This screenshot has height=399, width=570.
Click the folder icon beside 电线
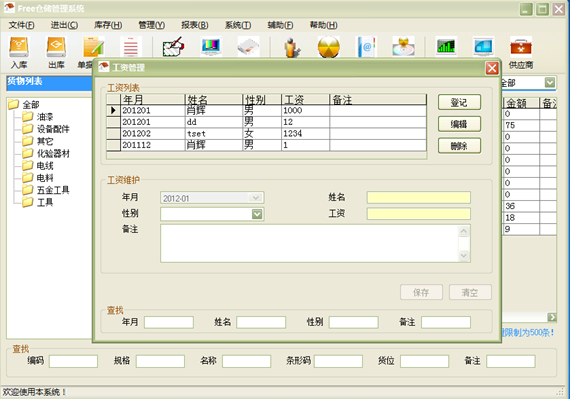point(28,166)
